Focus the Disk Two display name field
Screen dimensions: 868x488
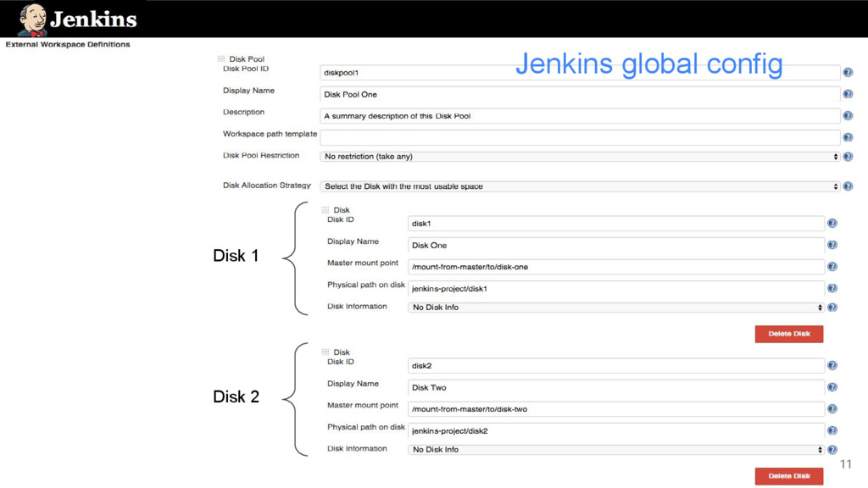[x=615, y=387]
